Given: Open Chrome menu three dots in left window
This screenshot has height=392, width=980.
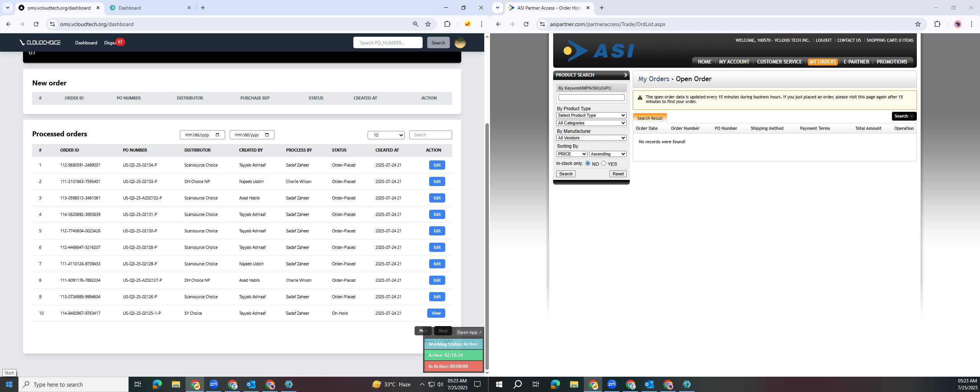Looking at the screenshot, I should click(481, 24).
